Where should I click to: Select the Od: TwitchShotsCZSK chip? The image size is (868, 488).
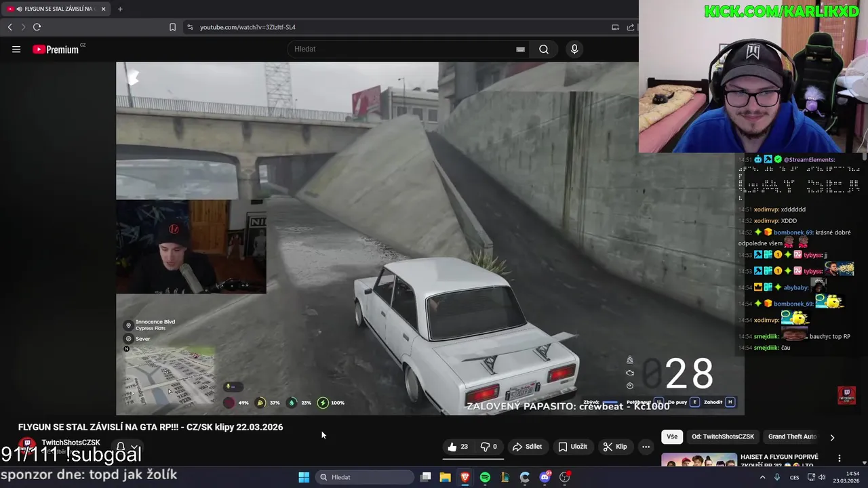(x=723, y=437)
